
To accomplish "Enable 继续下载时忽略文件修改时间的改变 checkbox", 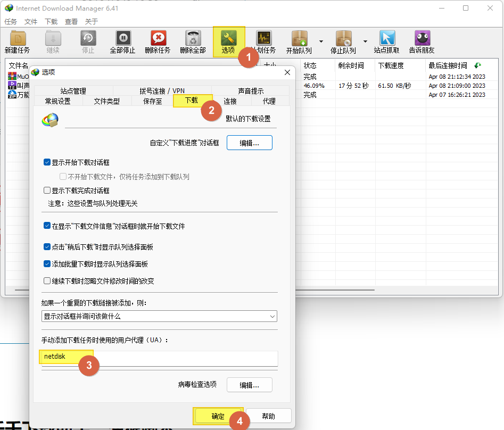I will pyautogui.click(x=47, y=281).
